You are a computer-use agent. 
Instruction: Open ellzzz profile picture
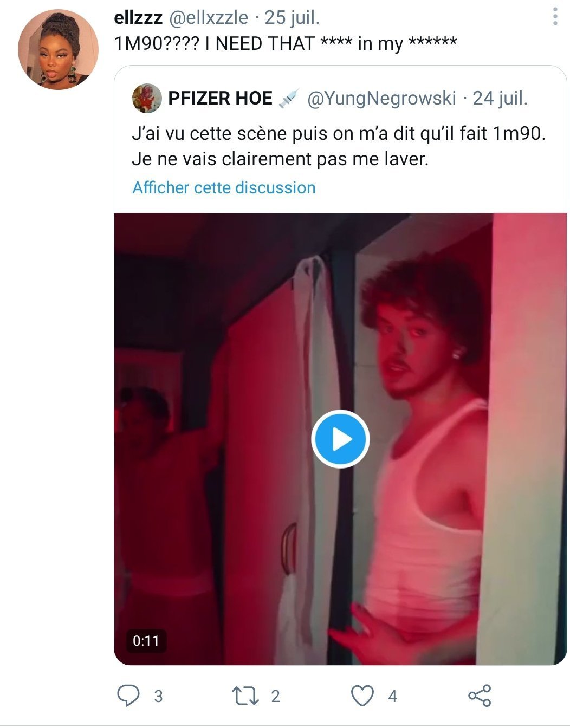click(x=58, y=49)
